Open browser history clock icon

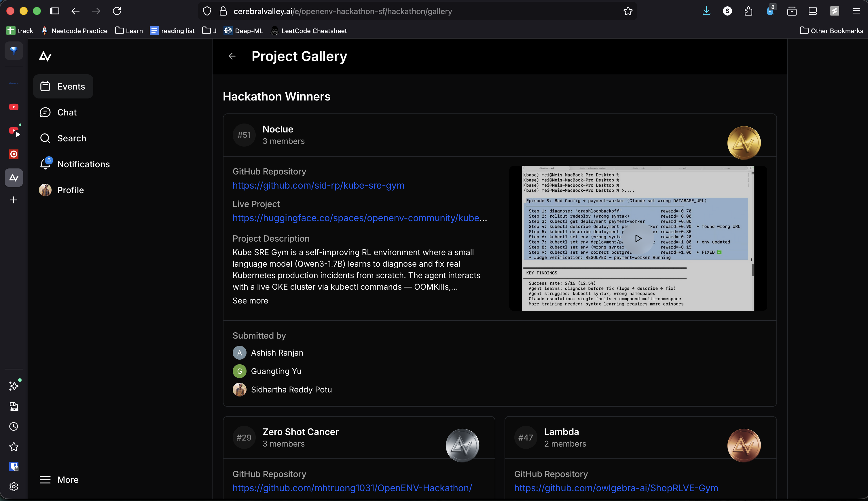(14, 426)
